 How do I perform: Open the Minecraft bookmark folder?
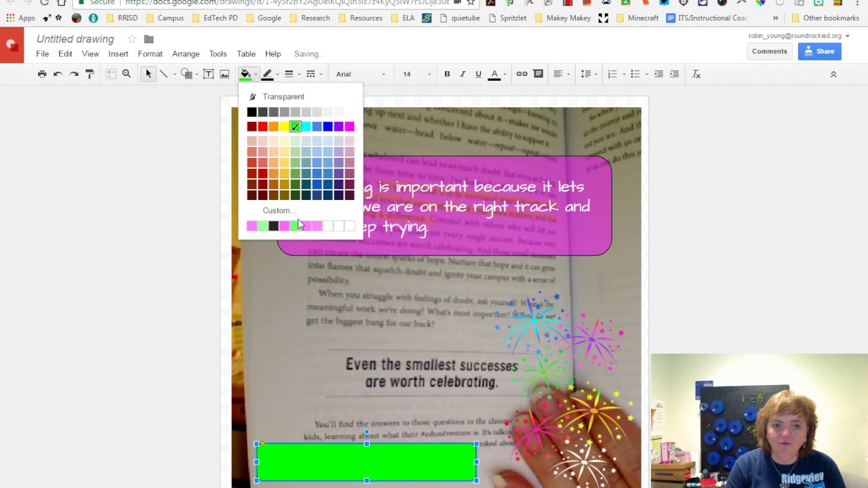tap(637, 18)
